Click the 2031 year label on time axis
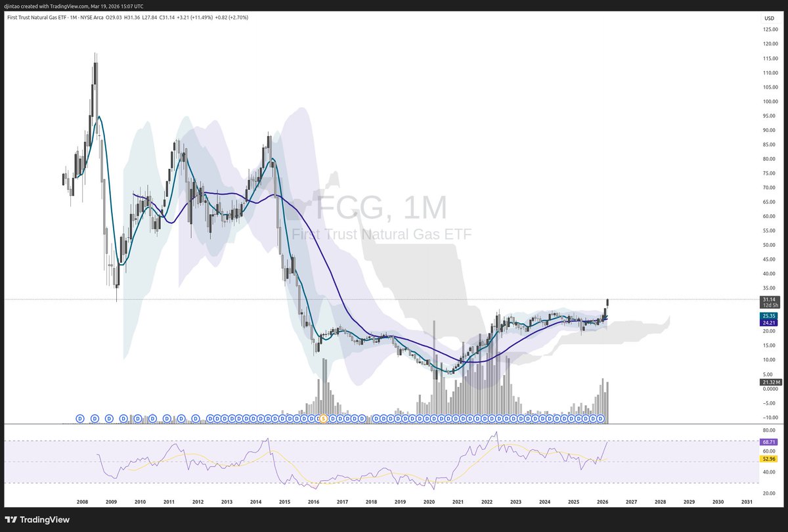This screenshot has height=532, width=788. click(747, 501)
